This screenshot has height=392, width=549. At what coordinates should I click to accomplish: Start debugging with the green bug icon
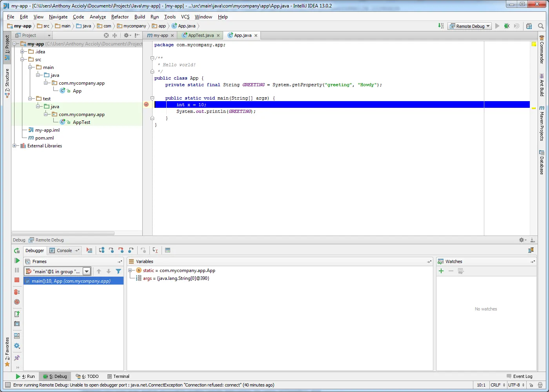tap(507, 26)
